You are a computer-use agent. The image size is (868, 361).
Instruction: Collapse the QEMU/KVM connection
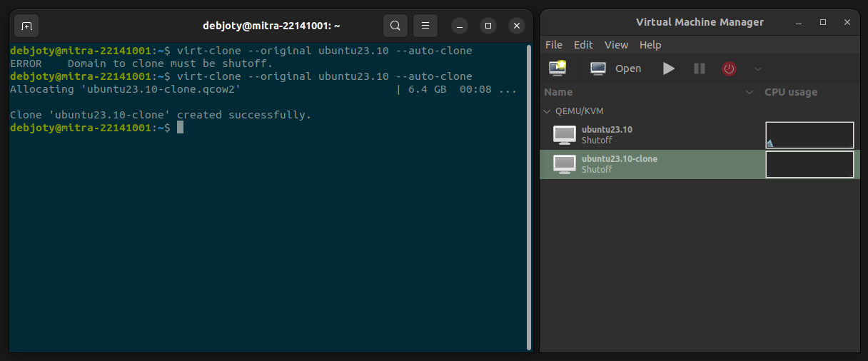point(547,111)
